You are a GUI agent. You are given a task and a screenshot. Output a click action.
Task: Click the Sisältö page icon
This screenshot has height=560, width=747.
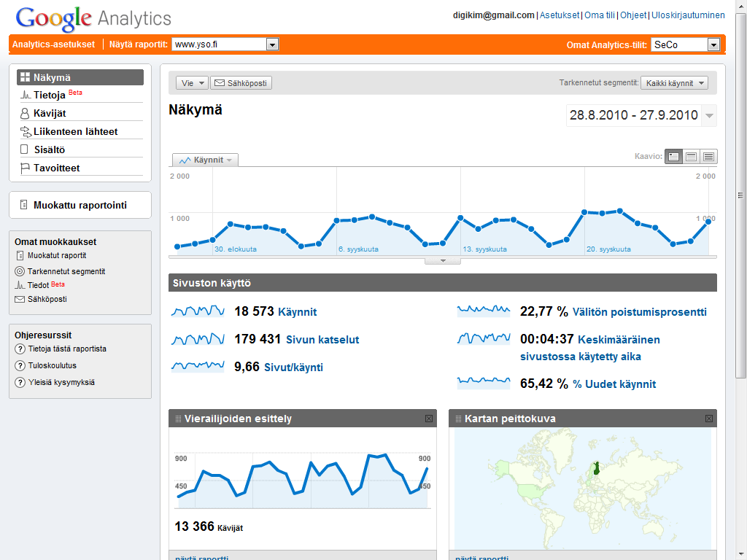(x=24, y=149)
